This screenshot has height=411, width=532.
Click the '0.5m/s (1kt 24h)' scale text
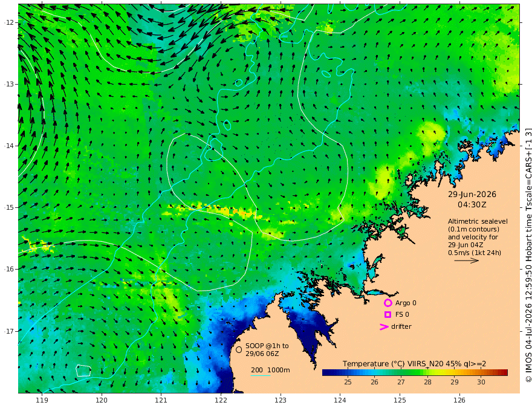click(475, 253)
